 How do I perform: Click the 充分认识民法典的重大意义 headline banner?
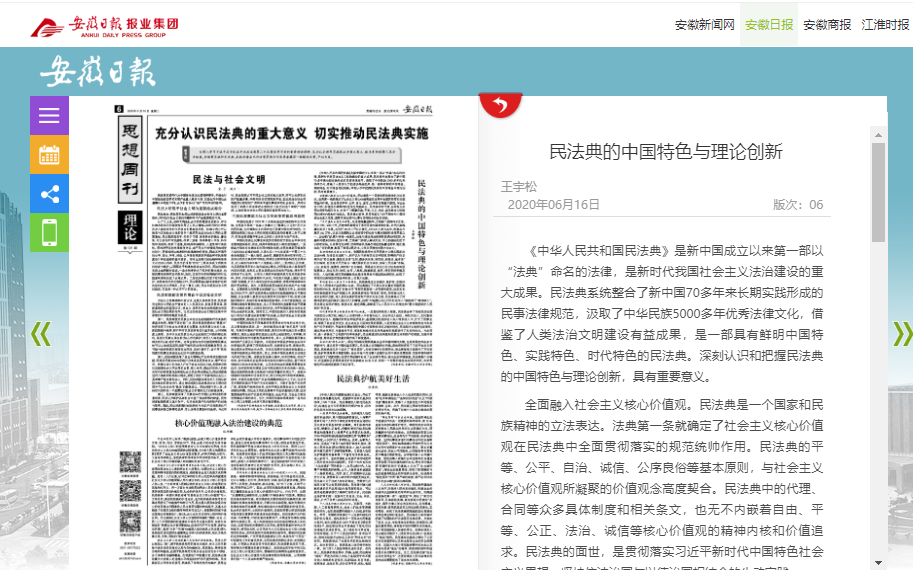291,133
